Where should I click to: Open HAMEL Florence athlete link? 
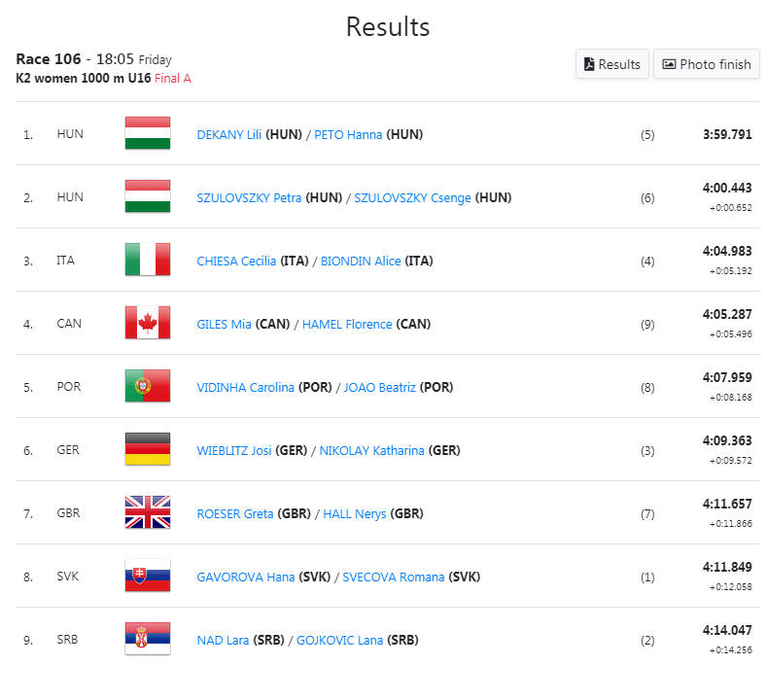347,325
